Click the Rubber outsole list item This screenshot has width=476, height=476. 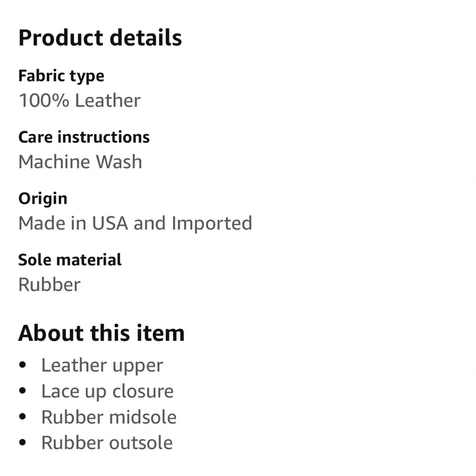(x=107, y=443)
